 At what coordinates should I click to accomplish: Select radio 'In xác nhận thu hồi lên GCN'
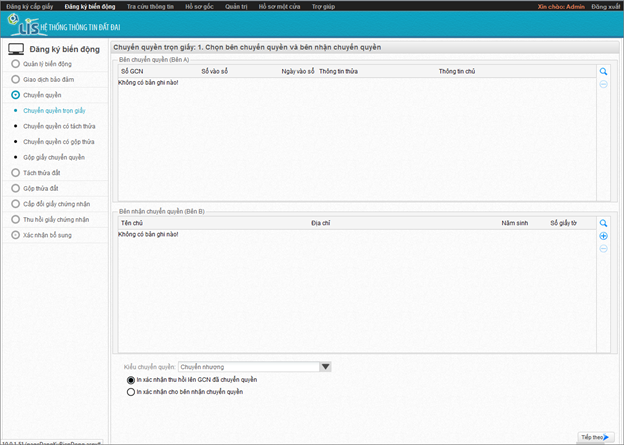tap(131, 380)
